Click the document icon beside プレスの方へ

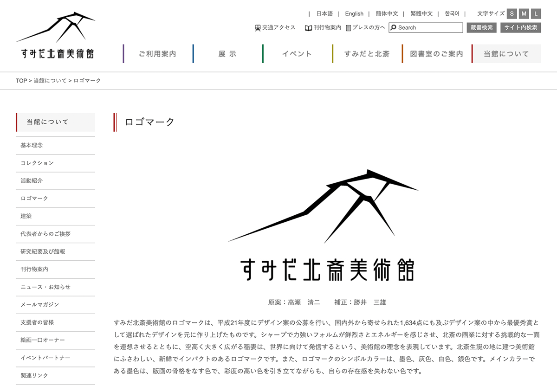[x=349, y=28]
